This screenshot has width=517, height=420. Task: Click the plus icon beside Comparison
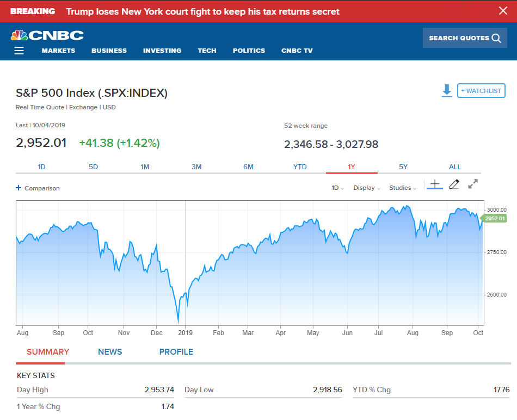[19, 188]
